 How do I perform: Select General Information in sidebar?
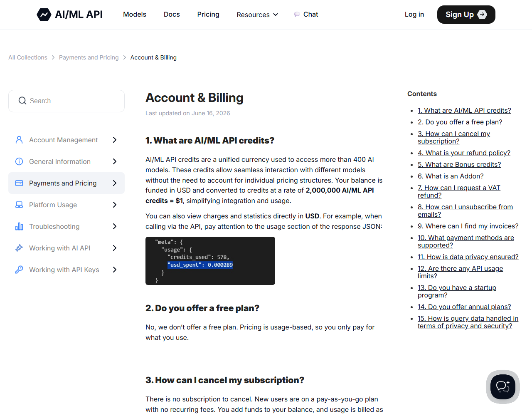click(66, 161)
